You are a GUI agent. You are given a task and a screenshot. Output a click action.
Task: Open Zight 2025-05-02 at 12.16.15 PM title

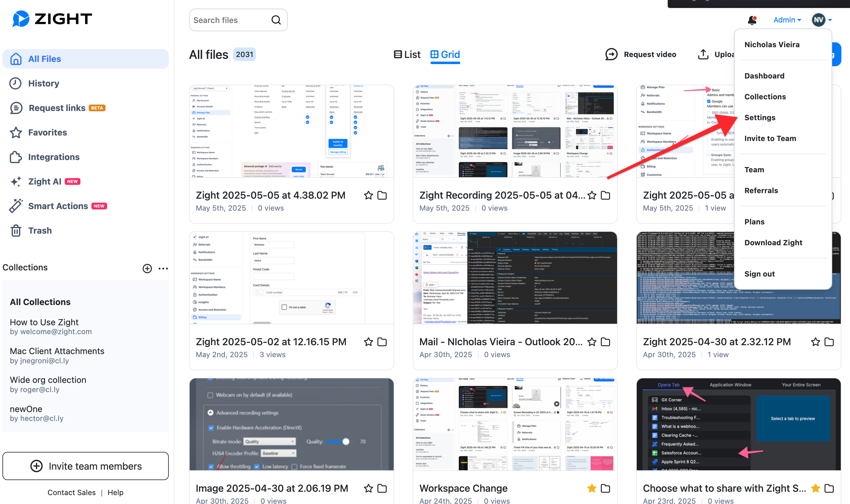coord(271,342)
